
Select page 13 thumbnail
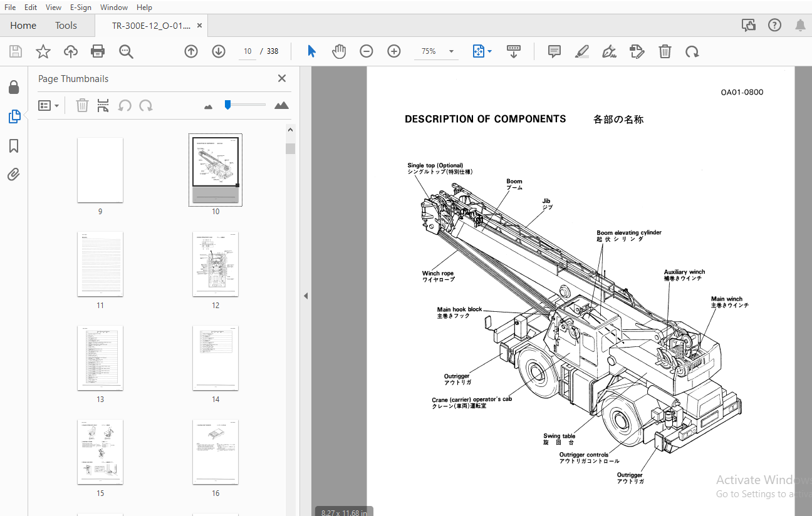[100, 358]
